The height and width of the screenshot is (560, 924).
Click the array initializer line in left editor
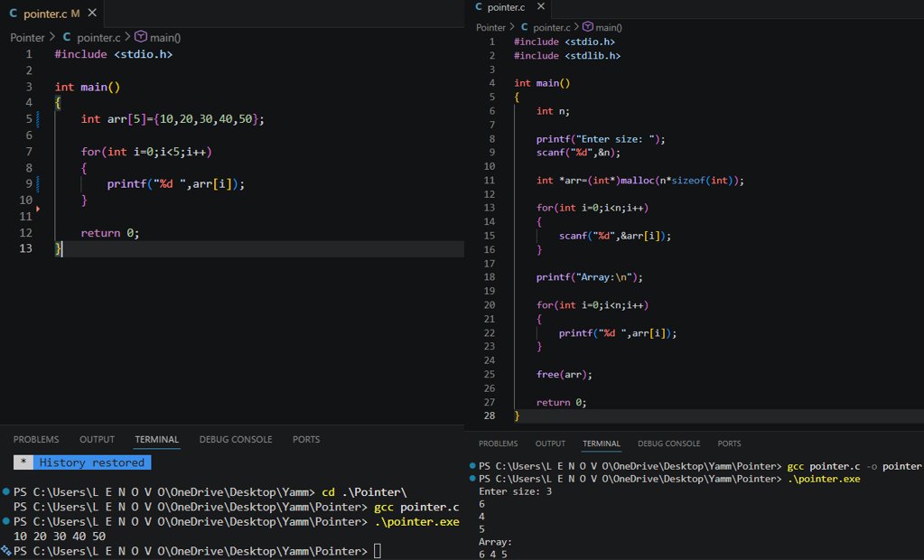[173, 119]
